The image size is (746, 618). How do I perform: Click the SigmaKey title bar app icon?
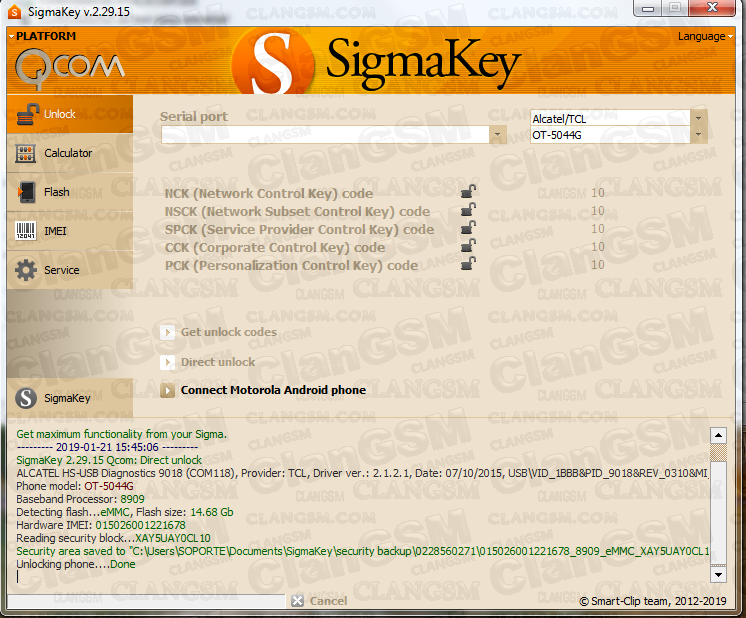click(15, 12)
